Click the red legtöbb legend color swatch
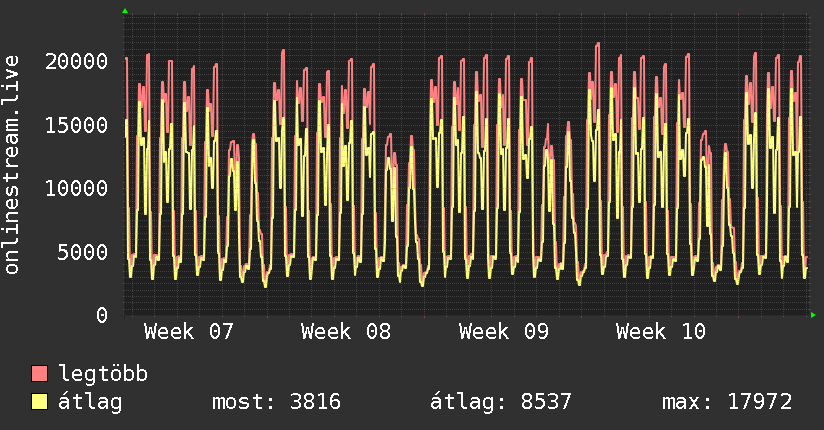The width and height of the screenshot is (824, 430). pyautogui.click(x=40, y=374)
